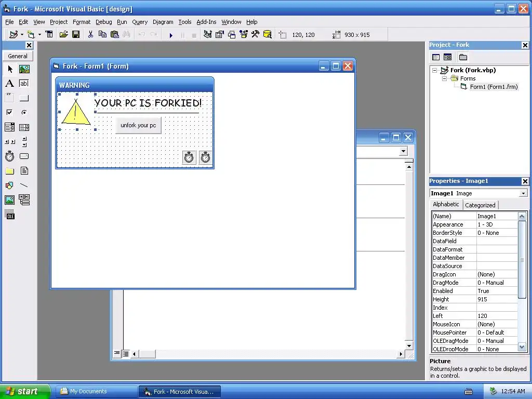Select the CheckBox control in toolbox
This screenshot has height=399, width=532.
tap(10, 112)
